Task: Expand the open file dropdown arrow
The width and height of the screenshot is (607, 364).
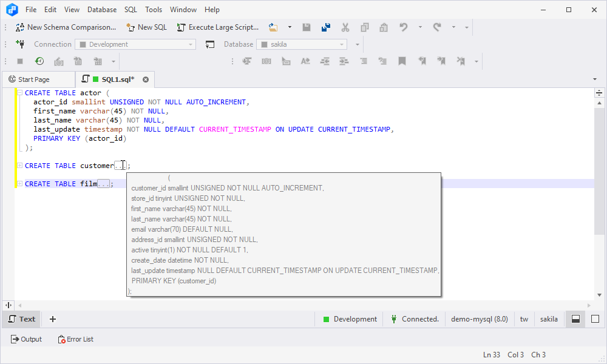Action: click(290, 27)
